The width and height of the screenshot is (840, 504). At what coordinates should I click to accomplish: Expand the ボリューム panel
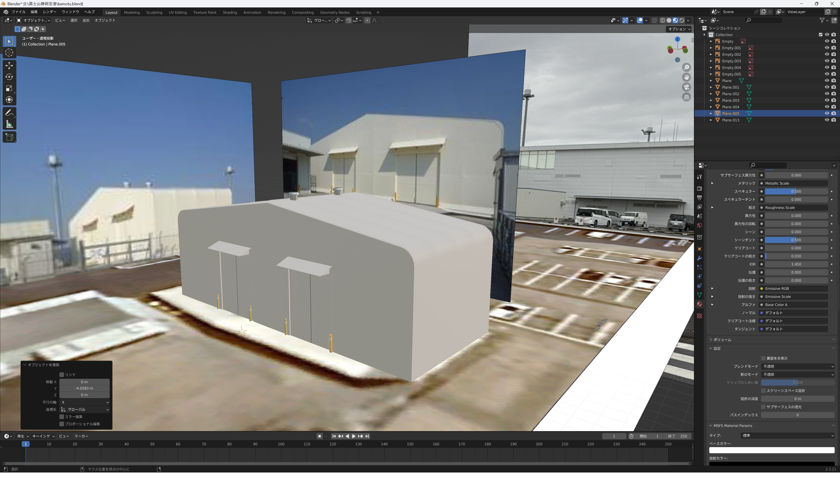pos(722,340)
